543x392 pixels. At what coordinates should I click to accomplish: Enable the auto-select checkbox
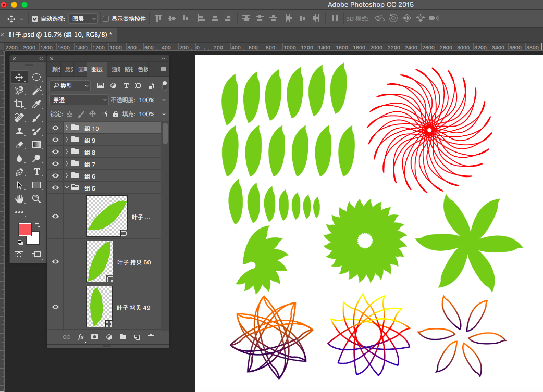point(35,19)
